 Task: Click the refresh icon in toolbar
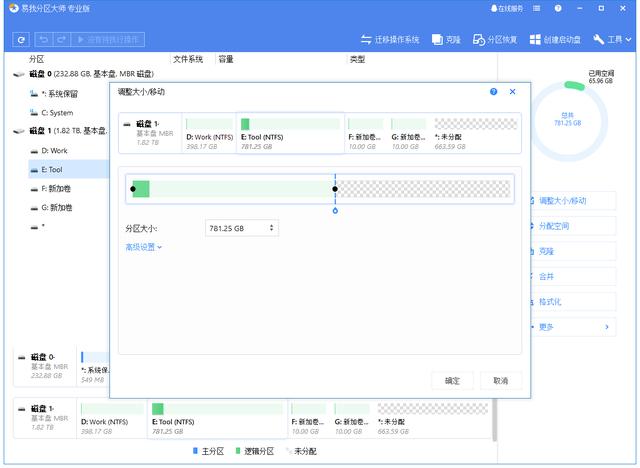[21, 40]
